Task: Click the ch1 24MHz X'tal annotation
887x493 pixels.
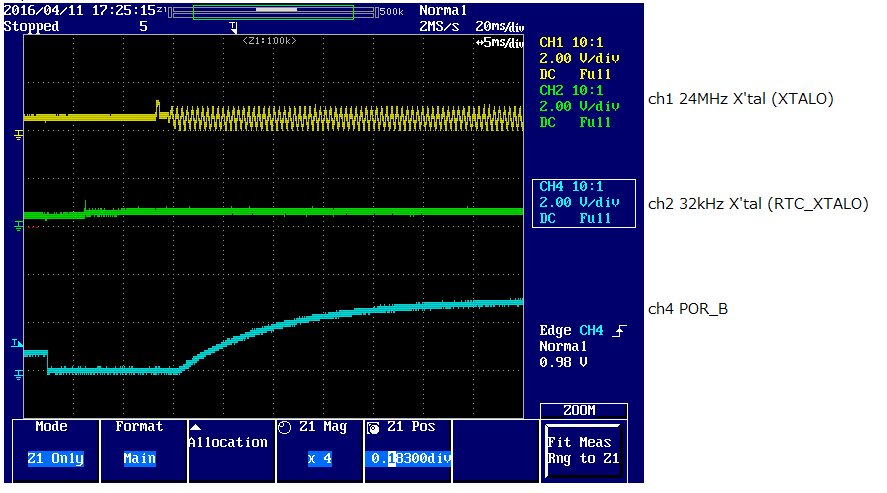Action: pos(741,99)
